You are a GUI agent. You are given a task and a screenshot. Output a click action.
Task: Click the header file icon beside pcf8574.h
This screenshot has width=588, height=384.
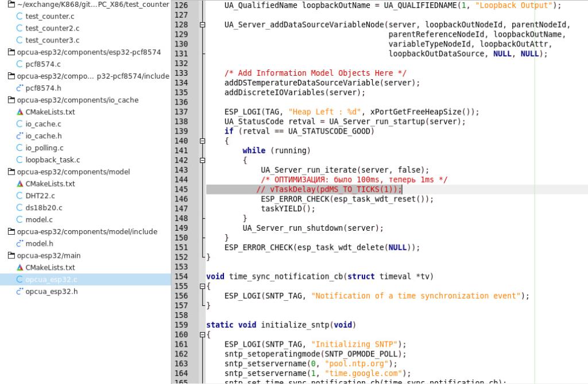pyautogui.click(x=20, y=88)
